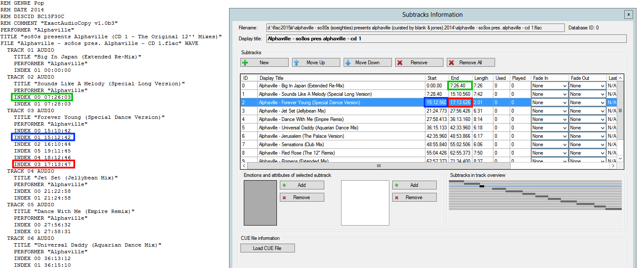This screenshot has height=268, width=644.
Task: Click the Start column header
Action: tap(436, 78)
